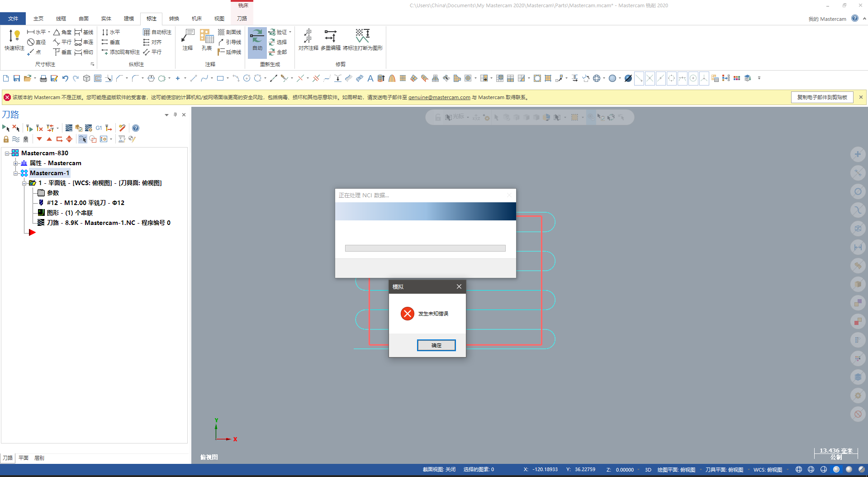Expand the 属性 - Mastercam tree node
Image resolution: width=868 pixels, height=477 pixels.
click(15, 163)
